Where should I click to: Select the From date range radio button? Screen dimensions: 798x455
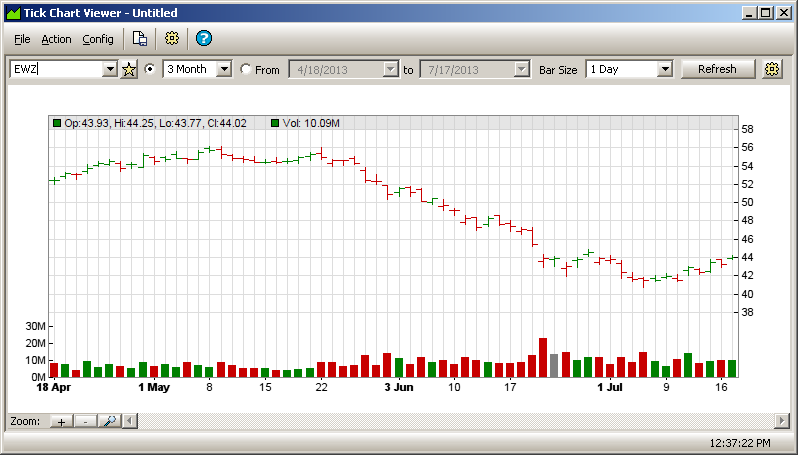click(x=245, y=69)
